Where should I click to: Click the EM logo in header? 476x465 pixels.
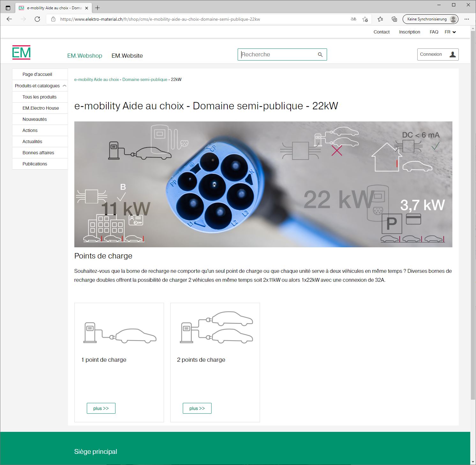point(21,53)
